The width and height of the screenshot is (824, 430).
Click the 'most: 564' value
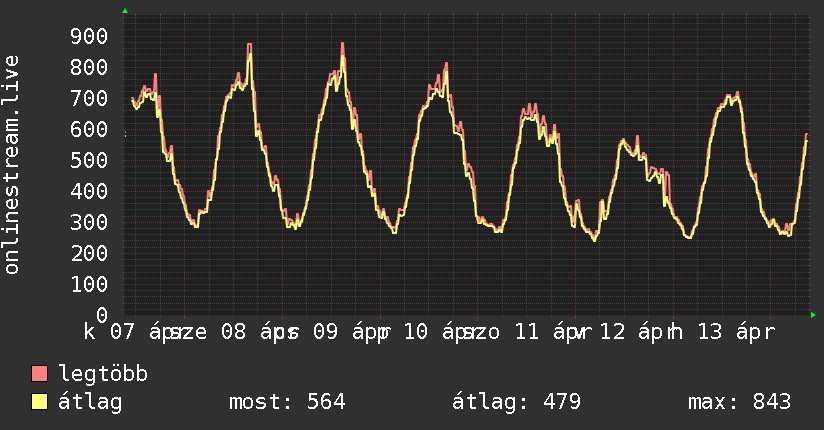tap(287, 402)
